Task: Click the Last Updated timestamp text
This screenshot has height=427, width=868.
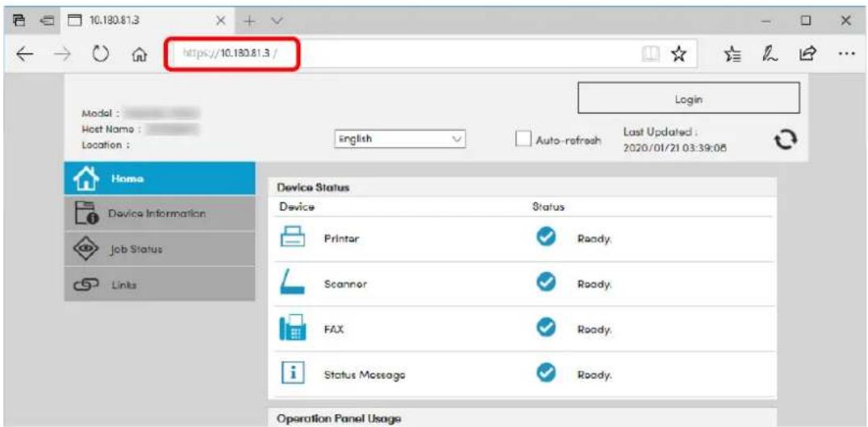Action: 674,149
